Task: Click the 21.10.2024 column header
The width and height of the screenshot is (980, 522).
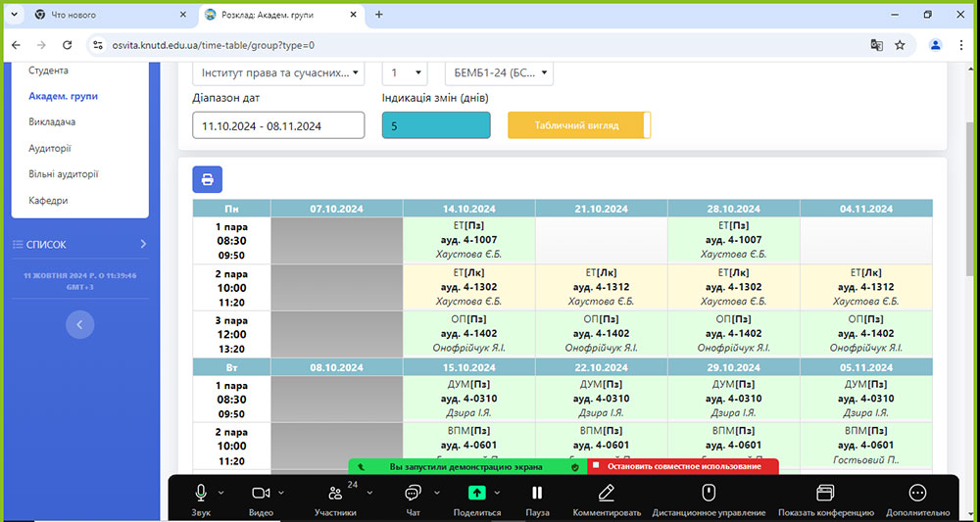Action: tap(602, 209)
